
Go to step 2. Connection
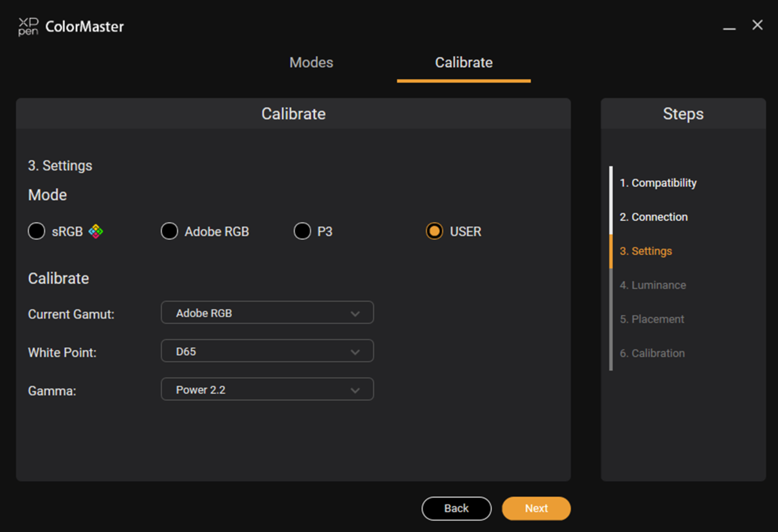point(654,217)
